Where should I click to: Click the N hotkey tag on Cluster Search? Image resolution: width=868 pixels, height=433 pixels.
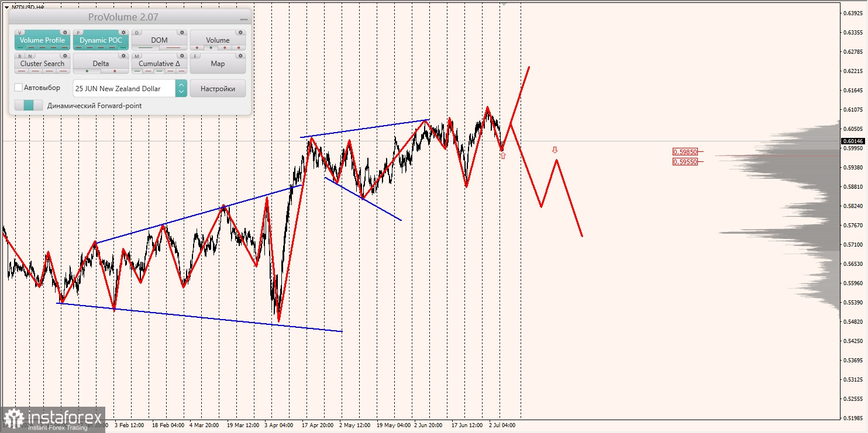pyautogui.click(x=29, y=56)
